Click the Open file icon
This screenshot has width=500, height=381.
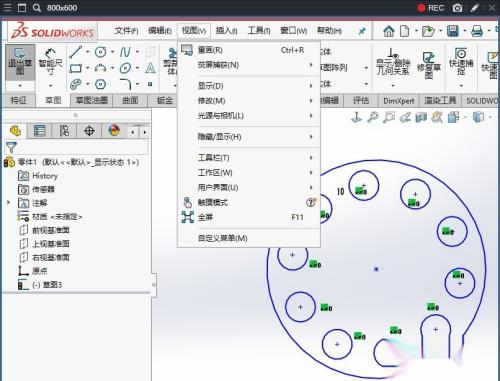point(428,31)
